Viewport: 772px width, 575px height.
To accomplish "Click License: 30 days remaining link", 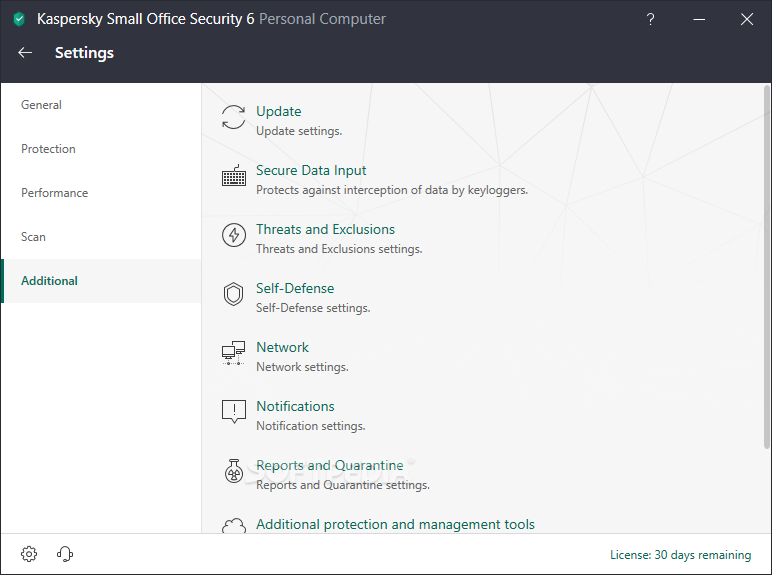I will 680,555.
